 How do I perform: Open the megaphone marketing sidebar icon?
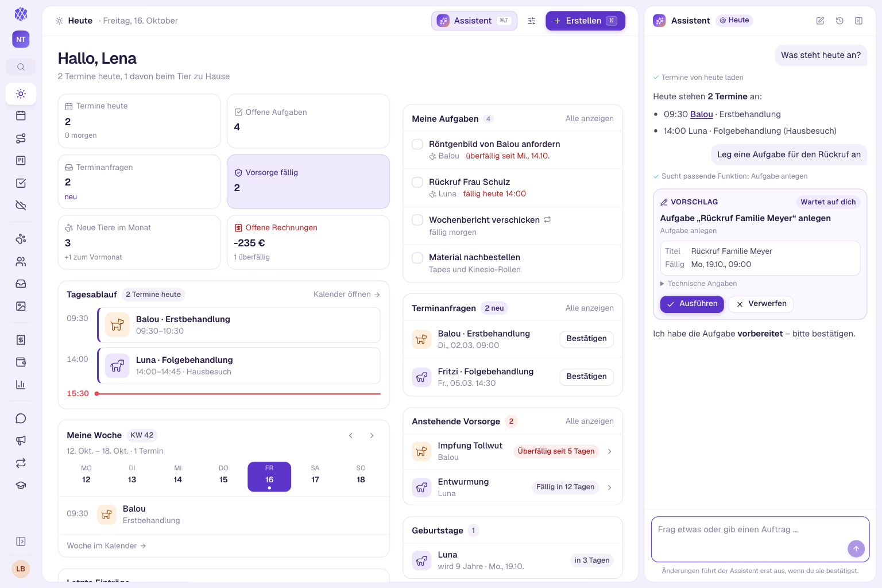tap(21, 440)
